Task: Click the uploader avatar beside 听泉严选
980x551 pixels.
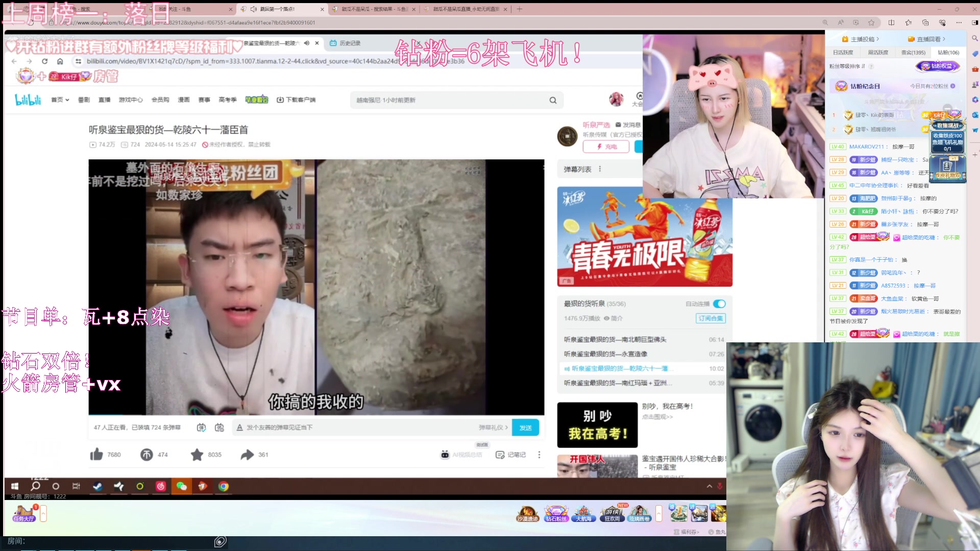Action: [x=568, y=136]
